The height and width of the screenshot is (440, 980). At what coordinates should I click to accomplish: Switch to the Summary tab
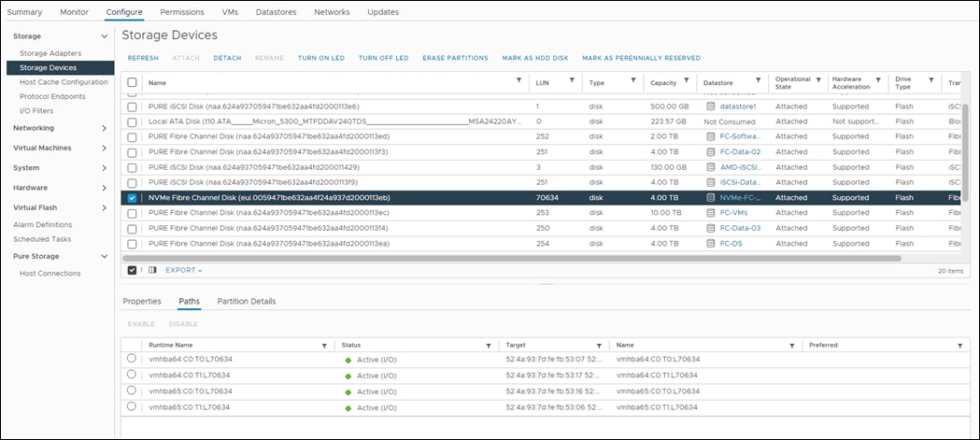[24, 12]
